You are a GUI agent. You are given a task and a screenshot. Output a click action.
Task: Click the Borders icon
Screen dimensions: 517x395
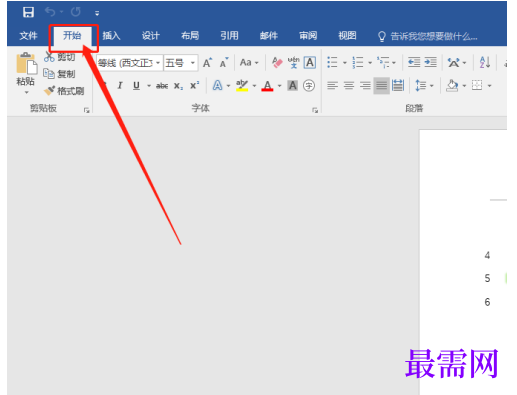477,86
